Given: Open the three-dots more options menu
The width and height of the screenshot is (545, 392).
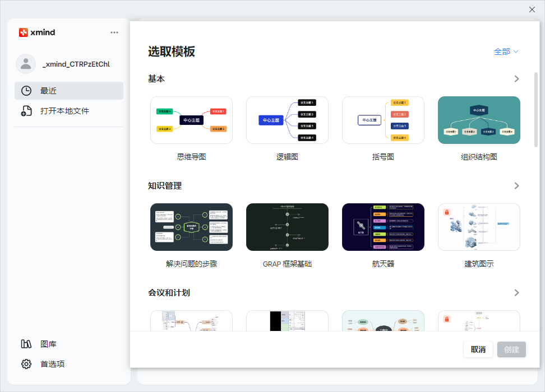Looking at the screenshot, I should click(x=114, y=32).
